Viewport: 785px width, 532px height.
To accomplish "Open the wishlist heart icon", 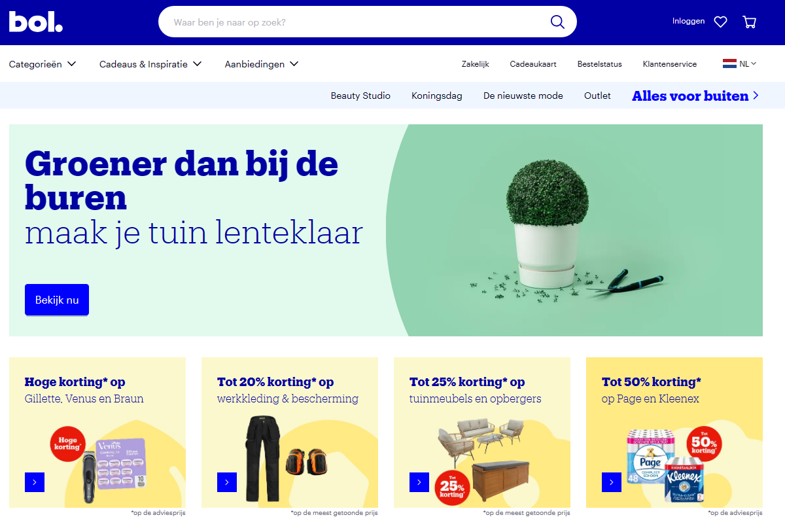I will (x=720, y=22).
